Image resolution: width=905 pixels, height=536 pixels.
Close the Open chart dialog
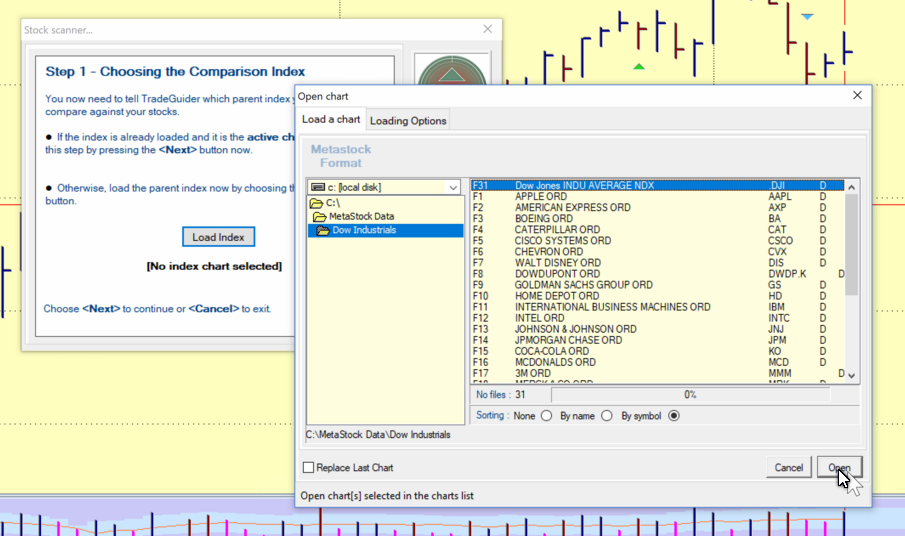(857, 95)
